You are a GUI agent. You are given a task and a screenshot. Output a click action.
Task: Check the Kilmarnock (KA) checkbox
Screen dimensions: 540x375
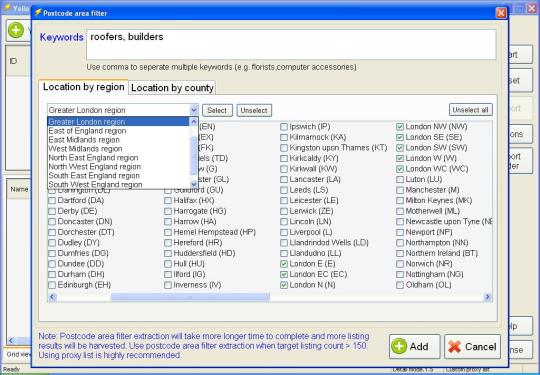pos(284,138)
